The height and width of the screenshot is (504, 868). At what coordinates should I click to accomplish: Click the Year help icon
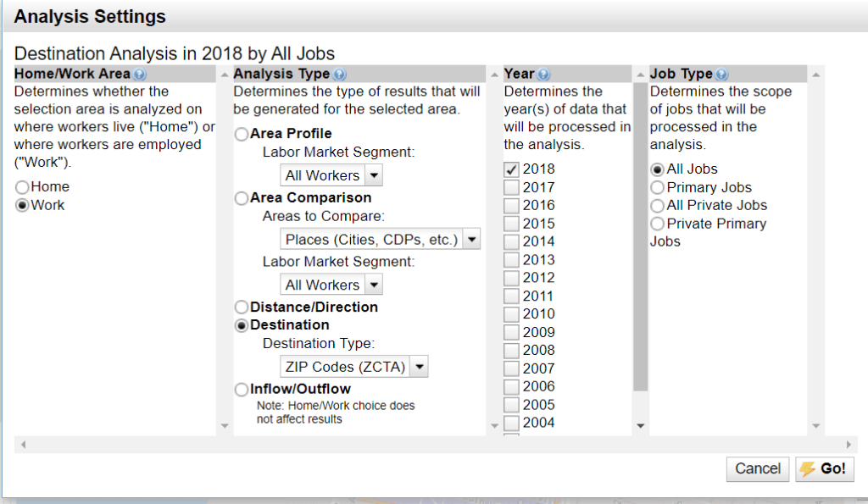tap(543, 75)
